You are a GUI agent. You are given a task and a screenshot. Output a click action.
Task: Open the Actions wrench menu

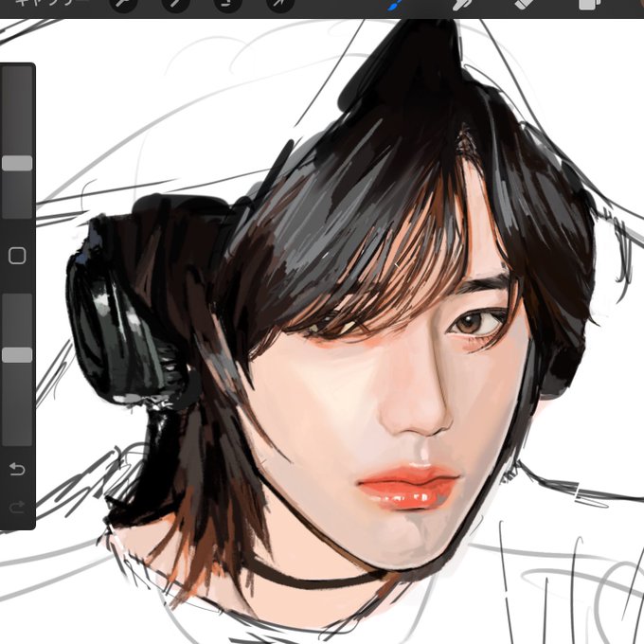124,4
